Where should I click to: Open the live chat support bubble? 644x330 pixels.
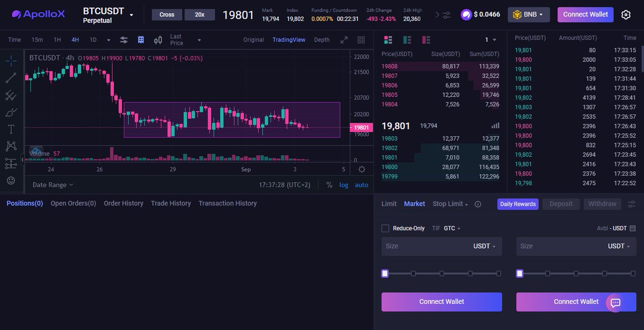[616, 303]
